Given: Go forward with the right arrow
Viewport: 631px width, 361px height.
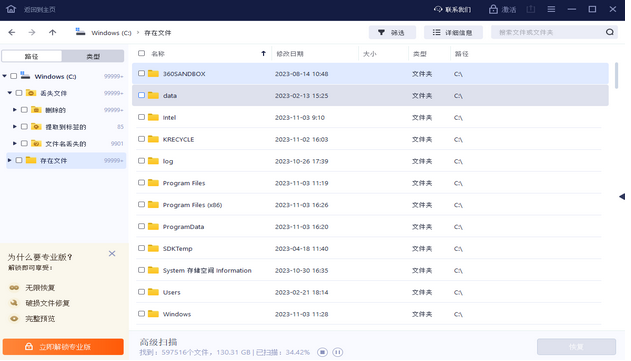Looking at the screenshot, I should pos(32,33).
